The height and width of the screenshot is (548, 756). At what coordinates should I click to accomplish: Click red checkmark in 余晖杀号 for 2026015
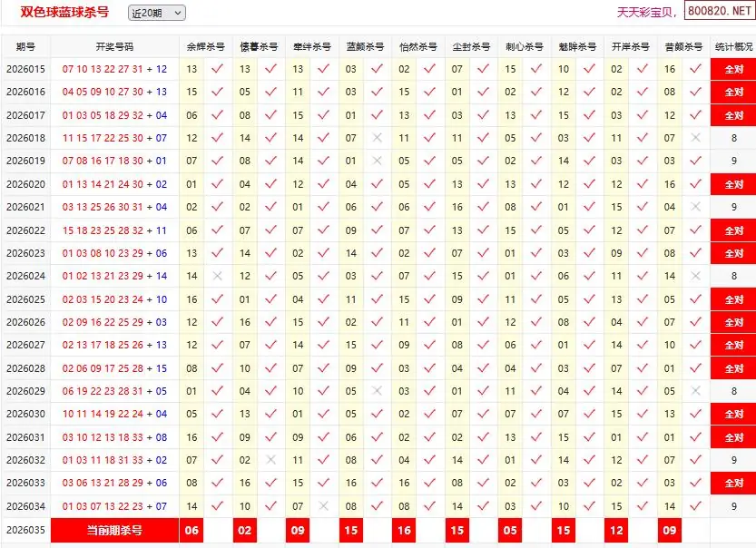(217, 69)
